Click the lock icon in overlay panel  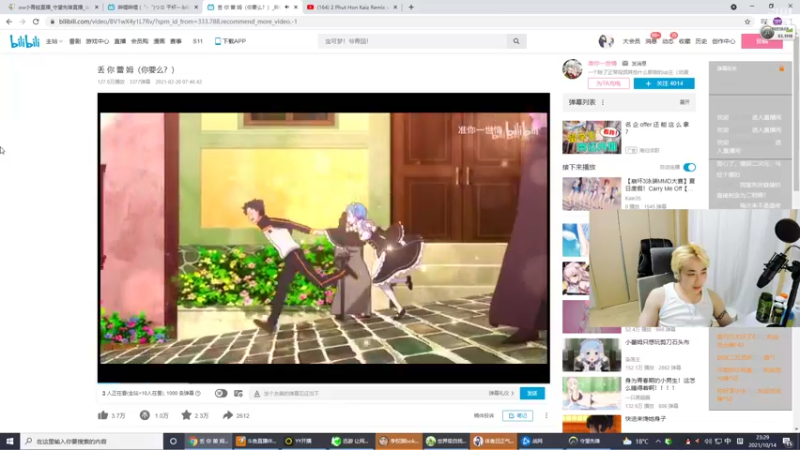click(x=781, y=68)
